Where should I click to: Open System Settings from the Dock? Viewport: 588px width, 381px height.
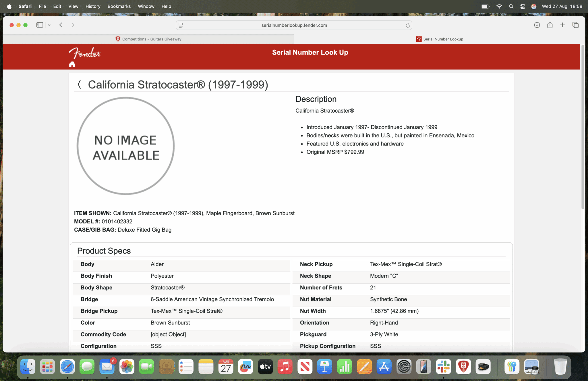click(x=404, y=367)
